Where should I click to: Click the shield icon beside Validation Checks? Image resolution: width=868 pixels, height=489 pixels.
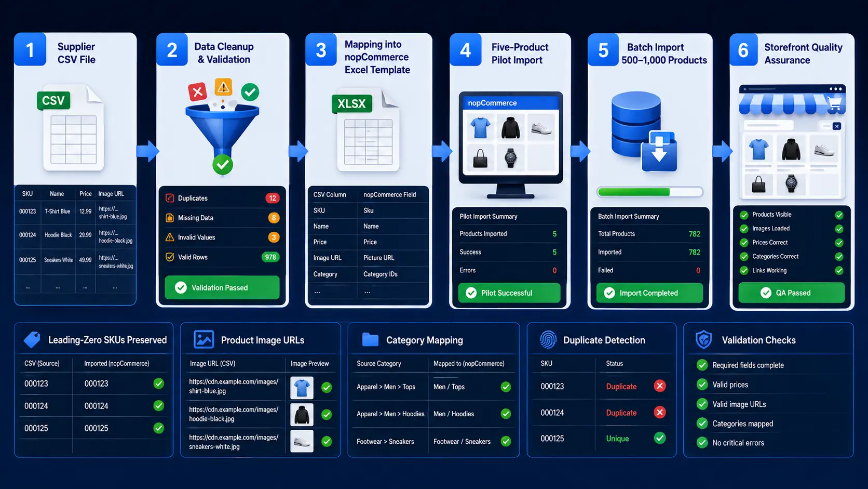(703, 340)
